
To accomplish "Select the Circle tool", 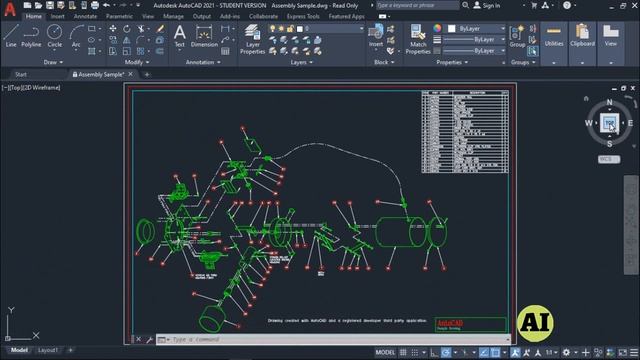I will point(54,36).
